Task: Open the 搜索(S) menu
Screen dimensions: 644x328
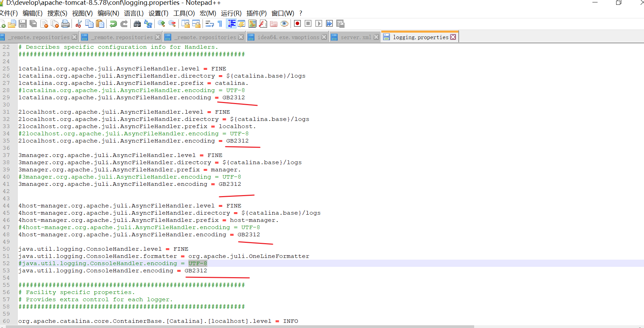Action: click(x=57, y=13)
